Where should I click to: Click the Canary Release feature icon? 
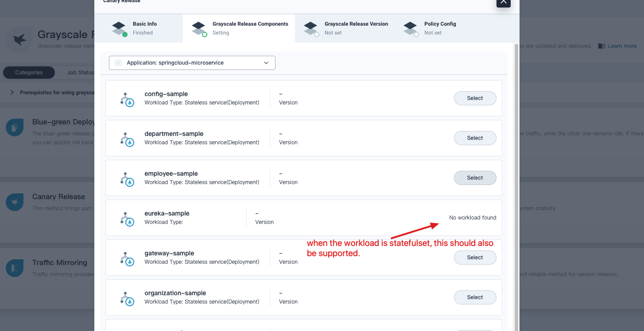click(15, 202)
